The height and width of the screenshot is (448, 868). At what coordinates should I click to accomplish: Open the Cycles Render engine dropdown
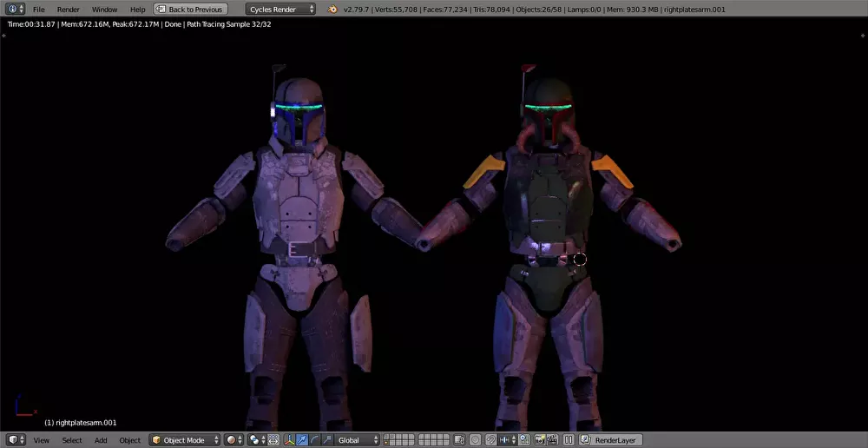click(280, 10)
